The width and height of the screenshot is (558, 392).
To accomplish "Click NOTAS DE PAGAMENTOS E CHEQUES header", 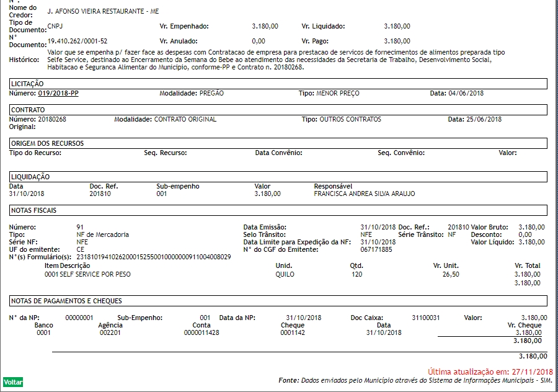I will (x=278, y=301).
